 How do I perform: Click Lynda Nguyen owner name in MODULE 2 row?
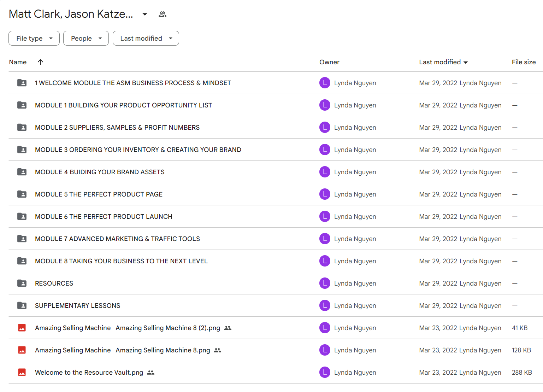(x=355, y=128)
